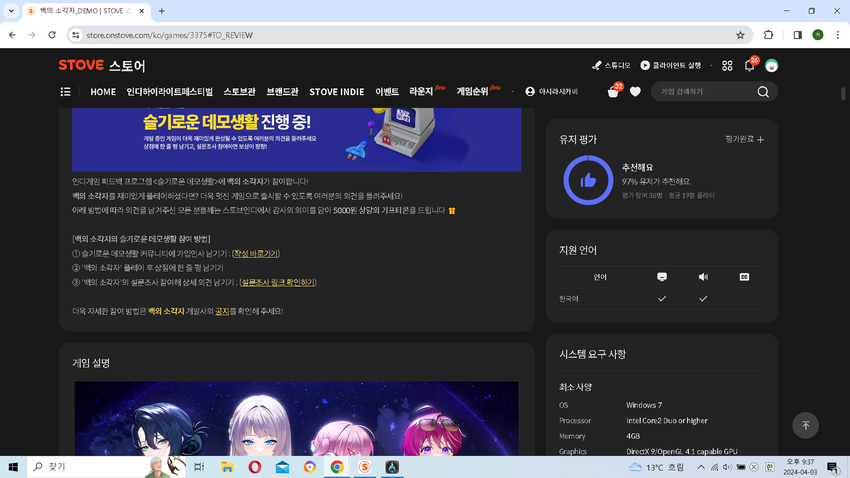Open Opera browser from taskbar
The width and height of the screenshot is (850, 478).
tap(255, 467)
